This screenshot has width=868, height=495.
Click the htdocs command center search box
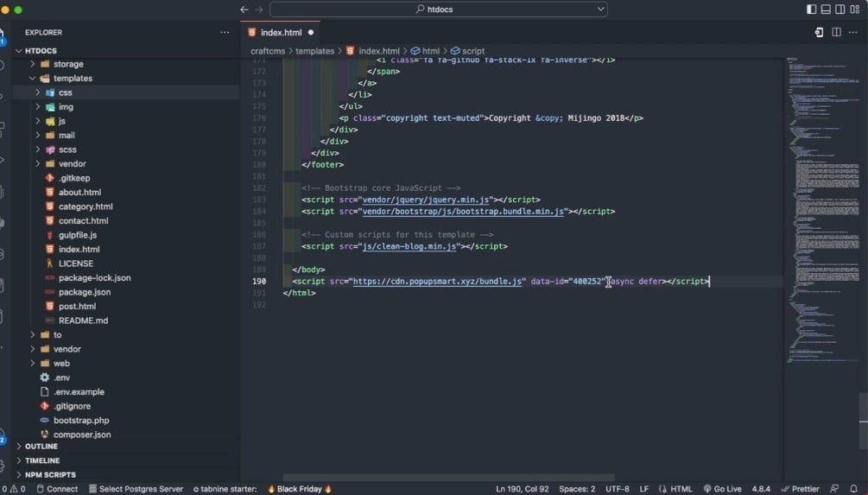point(438,10)
